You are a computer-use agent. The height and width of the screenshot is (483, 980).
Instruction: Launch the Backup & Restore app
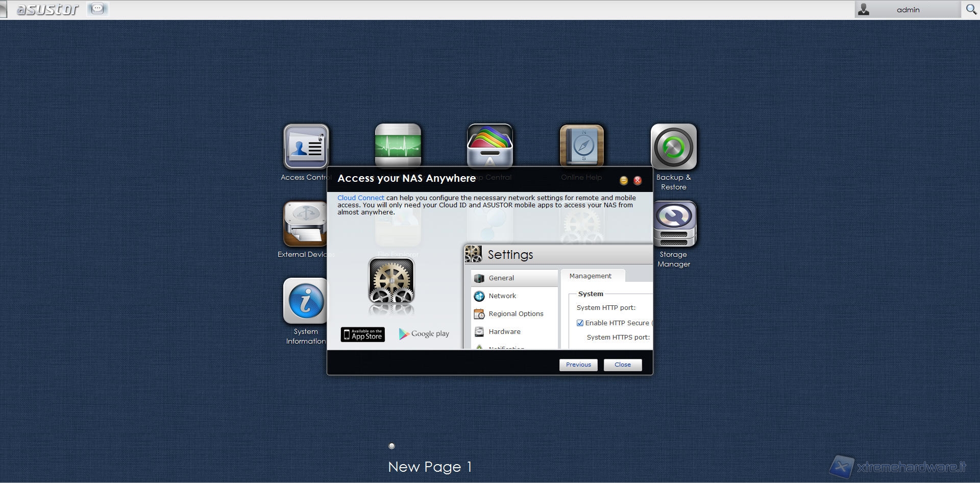click(x=673, y=147)
